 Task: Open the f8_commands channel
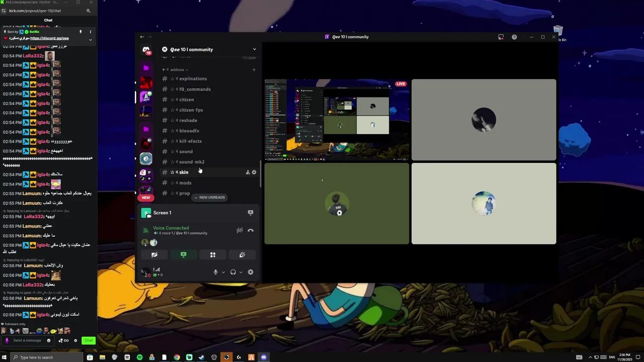(209, 89)
